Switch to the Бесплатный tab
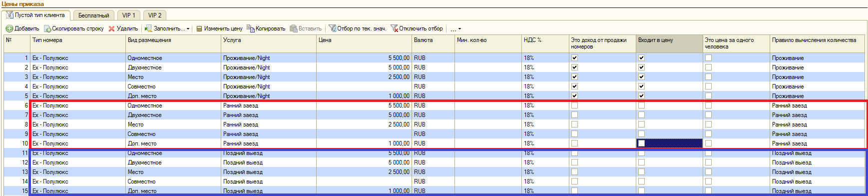Screen dimensions: 868x196 coord(94,15)
